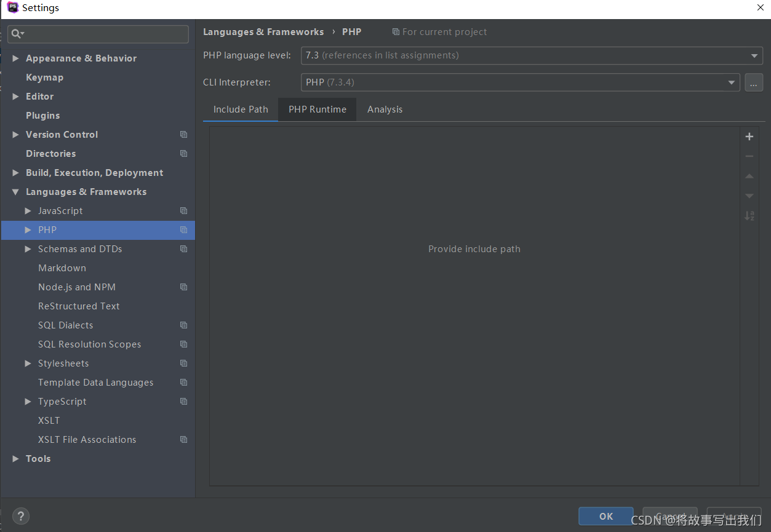Expand the Editor section
This screenshot has width=771, height=532.
tap(15, 97)
